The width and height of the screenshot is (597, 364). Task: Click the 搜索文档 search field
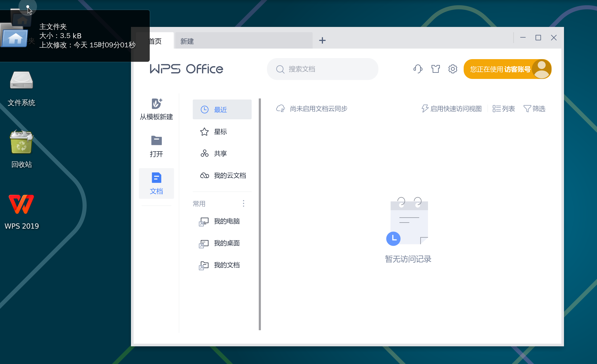point(322,69)
